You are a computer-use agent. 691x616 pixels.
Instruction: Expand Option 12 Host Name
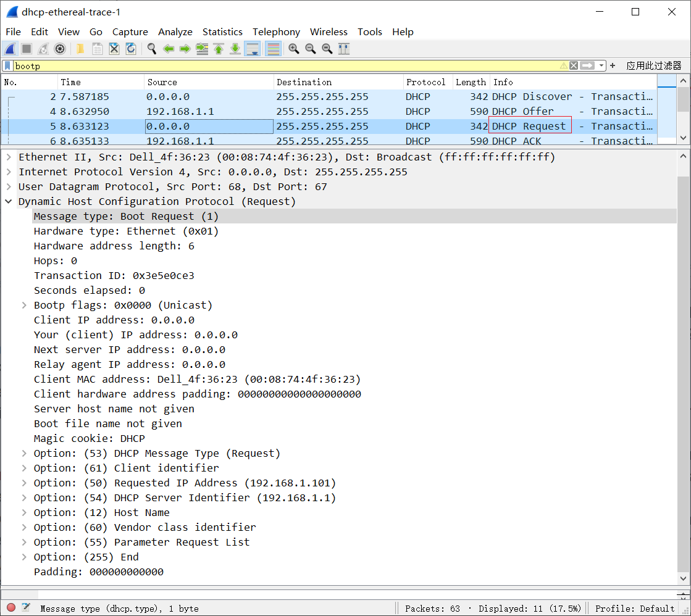coord(24,512)
